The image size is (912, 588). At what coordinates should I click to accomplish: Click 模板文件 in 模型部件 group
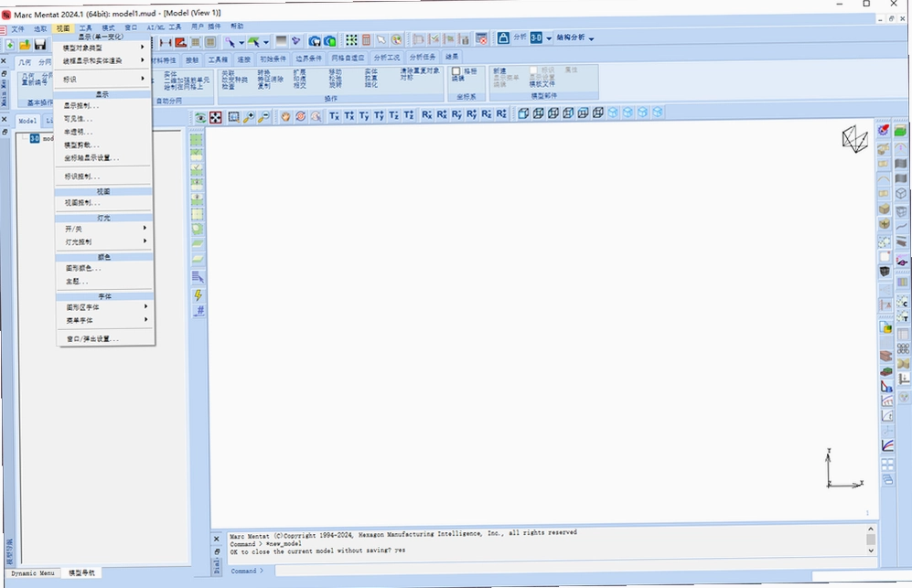pos(542,84)
